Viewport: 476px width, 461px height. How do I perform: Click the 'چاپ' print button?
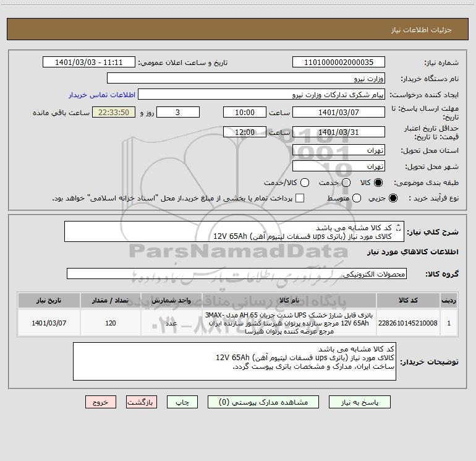(x=182, y=402)
